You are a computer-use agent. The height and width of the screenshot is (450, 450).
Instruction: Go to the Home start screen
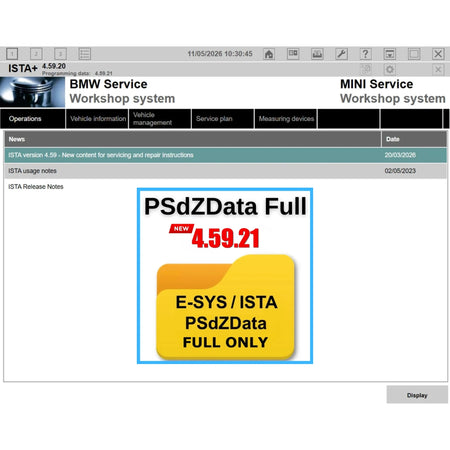269,54
